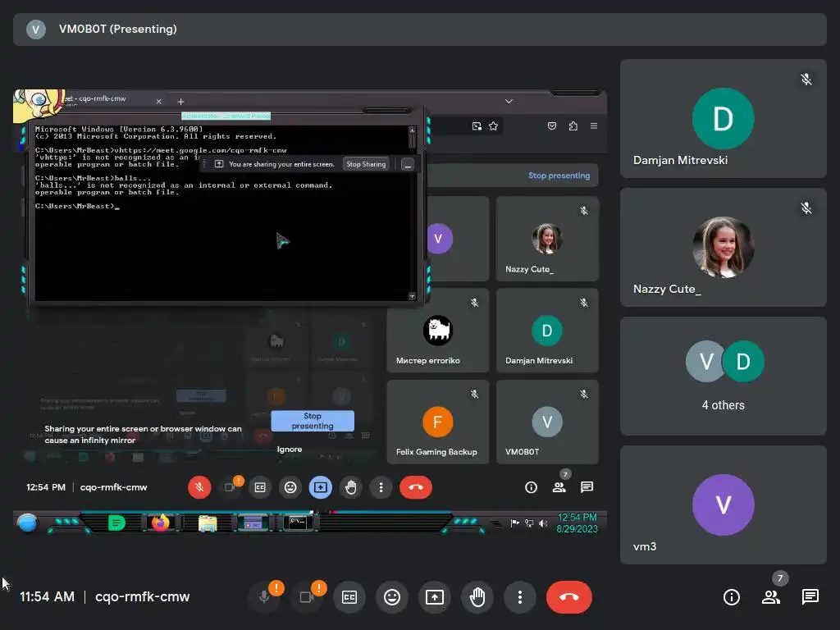Open chat in the shared Meet window
The width and height of the screenshot is (840, 630).
coord(587,487)
